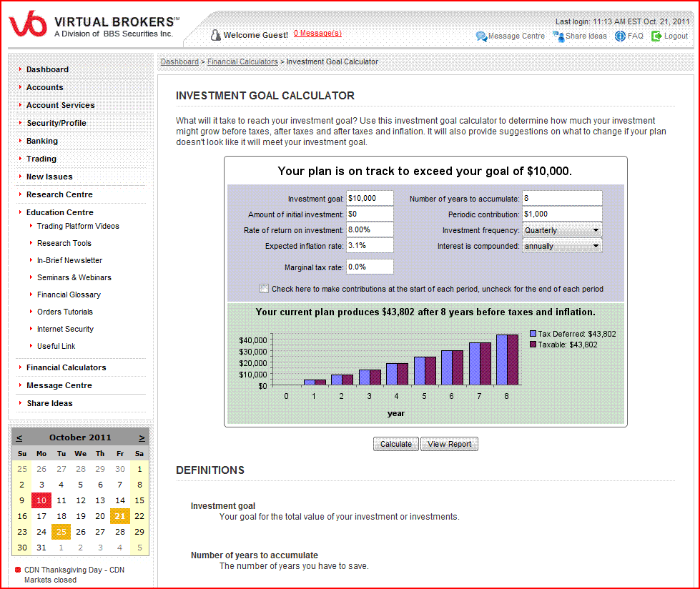
Task: Click the Investment goal input field
Action: coord(370,198)
